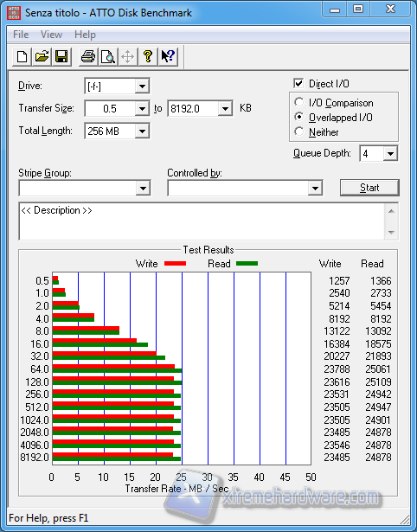The height and width of the screenshot is (532, 417).
Task: Uncheck the Direct I/O checkbox
Action: point(298,83)
